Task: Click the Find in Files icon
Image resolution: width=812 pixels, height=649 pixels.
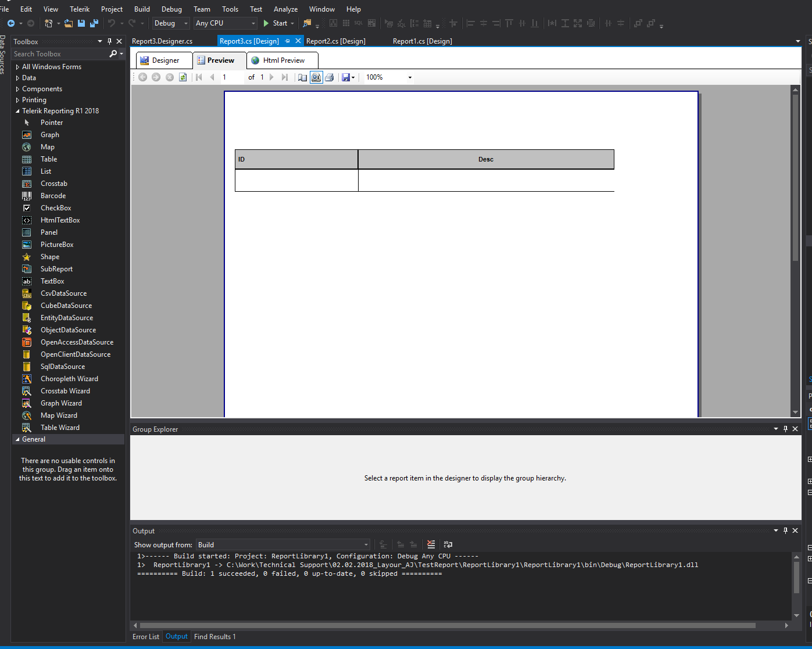Action: 307,23
